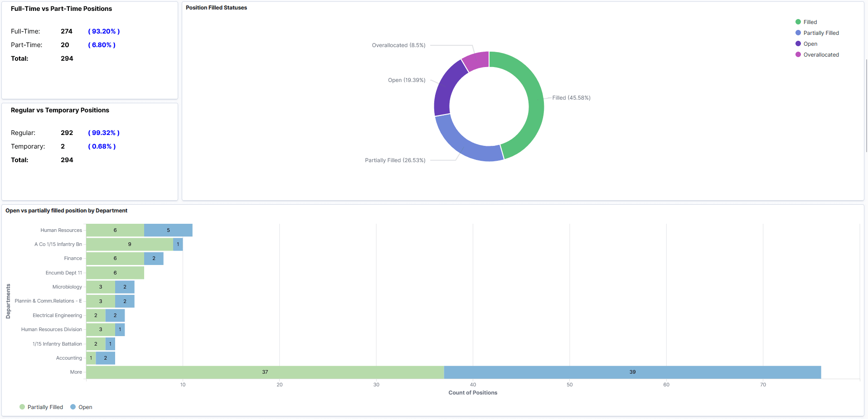This screenshot has width=868, height=419.
Task: Click the purple Open legend dot
Action: pyautogui.click(x=799, y=43)
